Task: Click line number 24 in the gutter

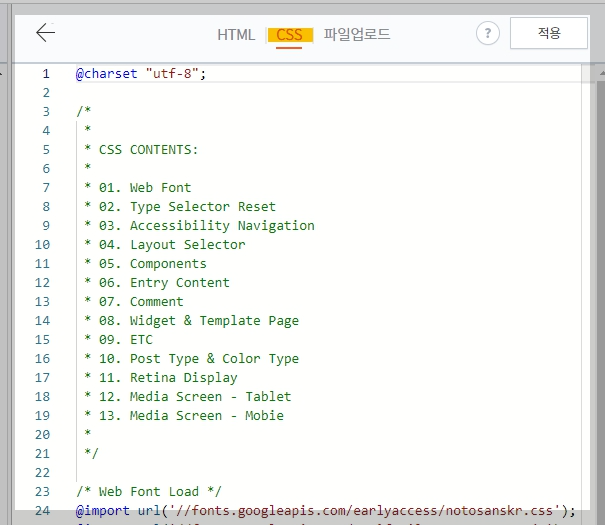Action: coord(42,511)
